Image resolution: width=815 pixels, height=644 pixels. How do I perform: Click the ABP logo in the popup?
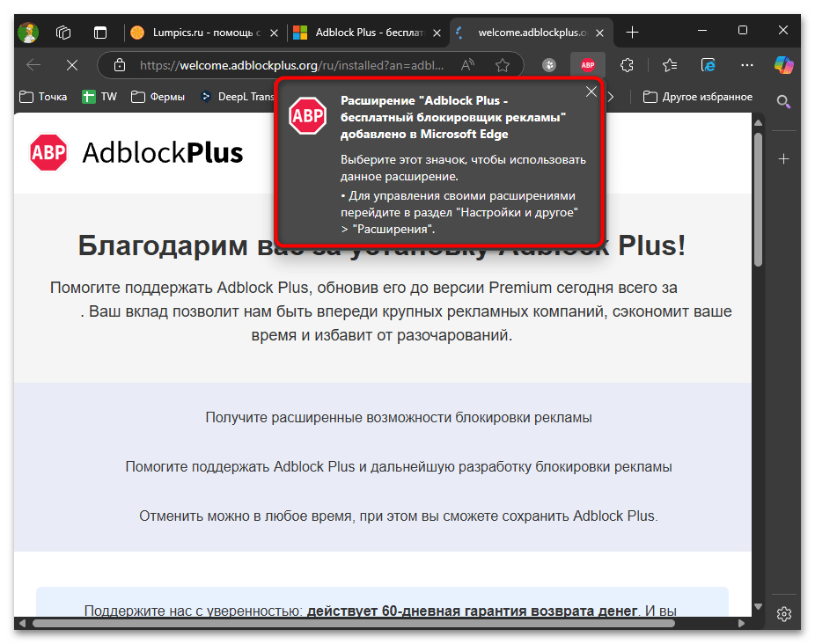pos(308,115)
